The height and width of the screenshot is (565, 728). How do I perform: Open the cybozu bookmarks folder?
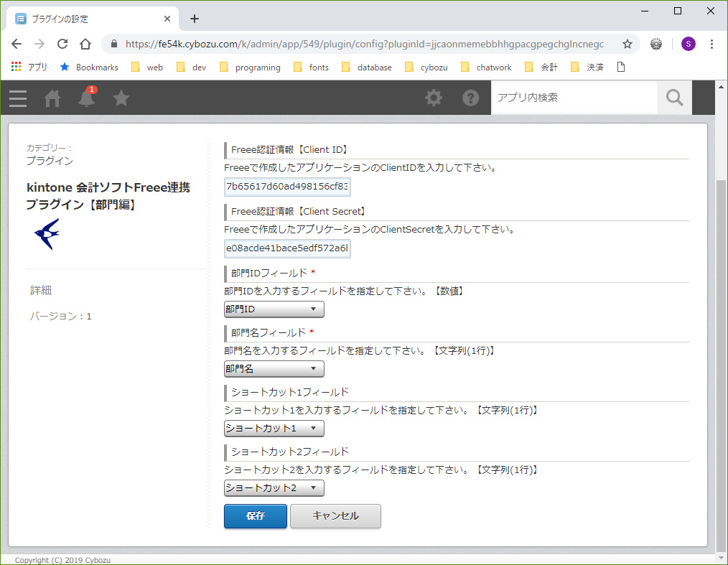(426, 67)
